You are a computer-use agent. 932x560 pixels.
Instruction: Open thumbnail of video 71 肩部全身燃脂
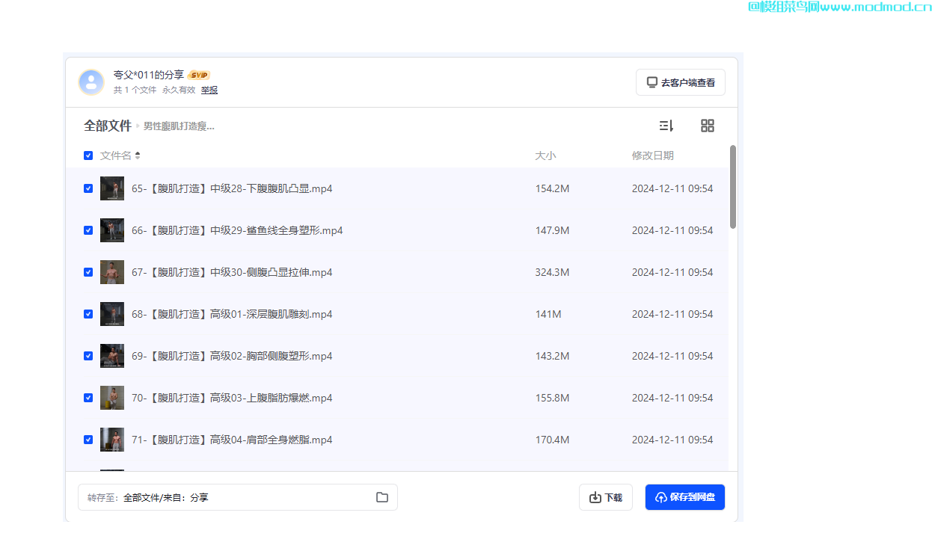point(112,440)
